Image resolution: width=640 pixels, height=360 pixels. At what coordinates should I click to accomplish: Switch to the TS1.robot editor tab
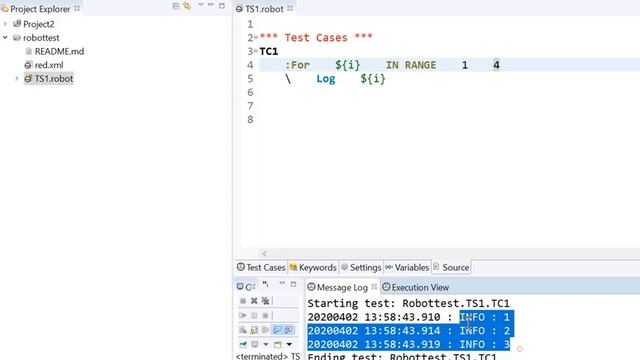pyautogui.click(x=264, y=9)
